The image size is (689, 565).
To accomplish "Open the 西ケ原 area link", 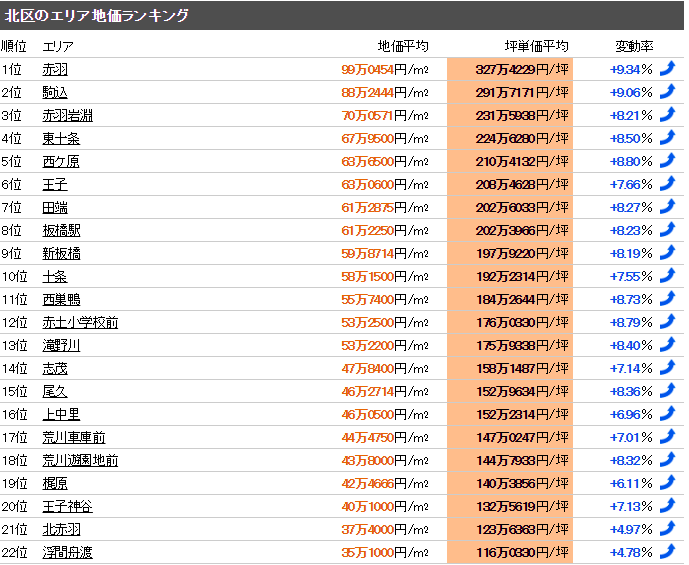I will click(x=61, y=162).
